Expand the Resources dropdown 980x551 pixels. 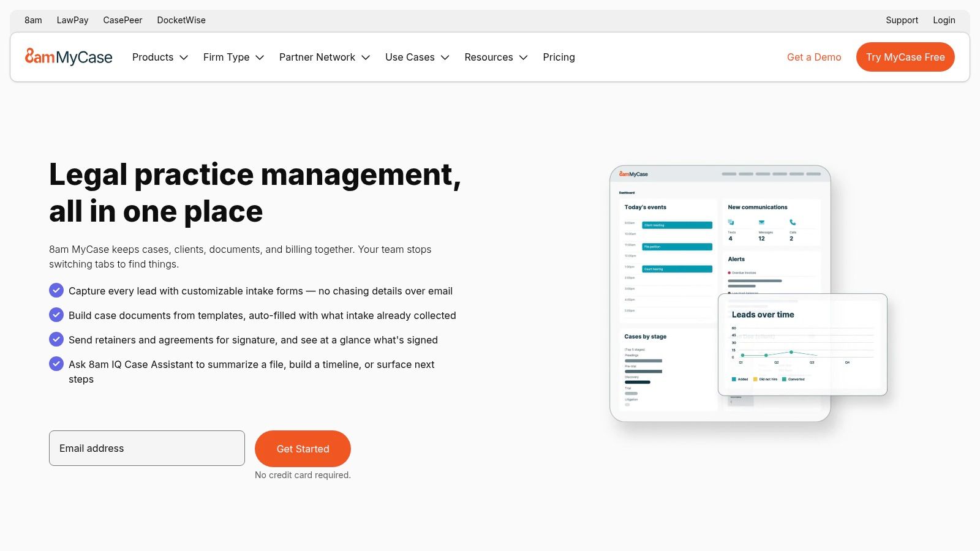pos(496,57)
